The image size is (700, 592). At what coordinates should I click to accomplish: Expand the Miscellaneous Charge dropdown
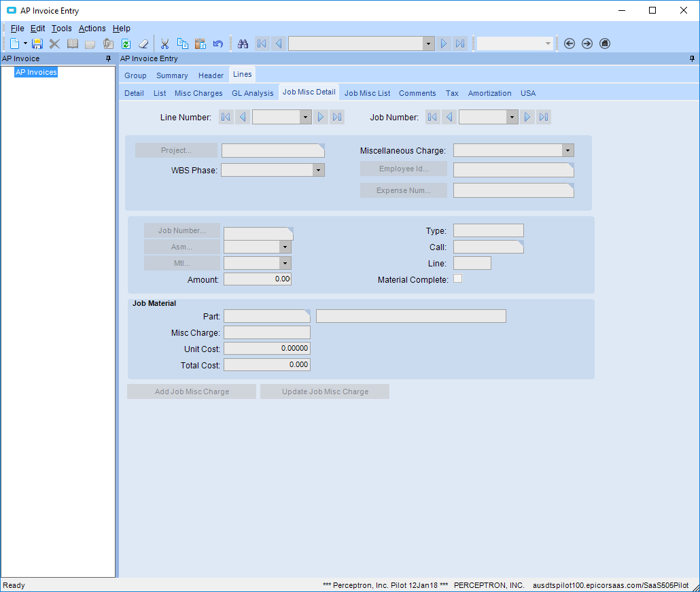(568, 150)
